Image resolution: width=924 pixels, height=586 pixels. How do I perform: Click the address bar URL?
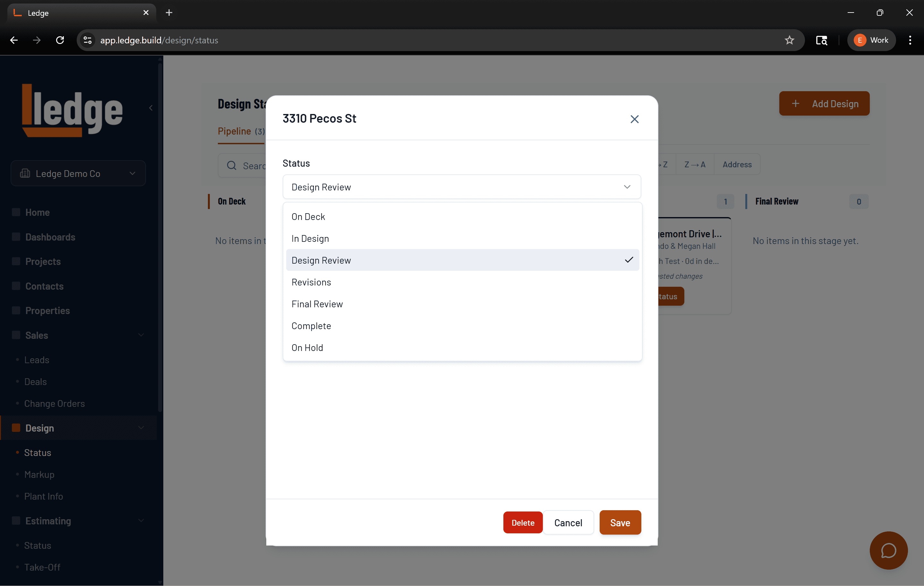pos(159,40)
